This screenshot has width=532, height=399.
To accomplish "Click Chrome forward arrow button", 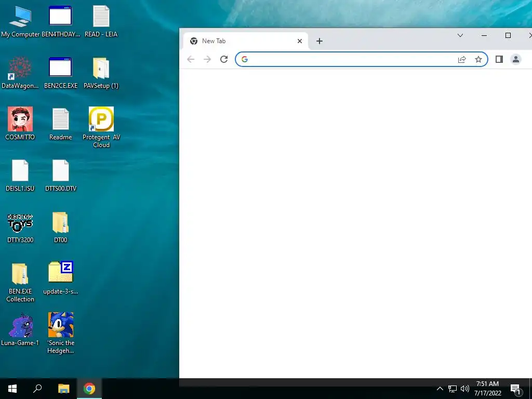I will (x=207, y=59).
